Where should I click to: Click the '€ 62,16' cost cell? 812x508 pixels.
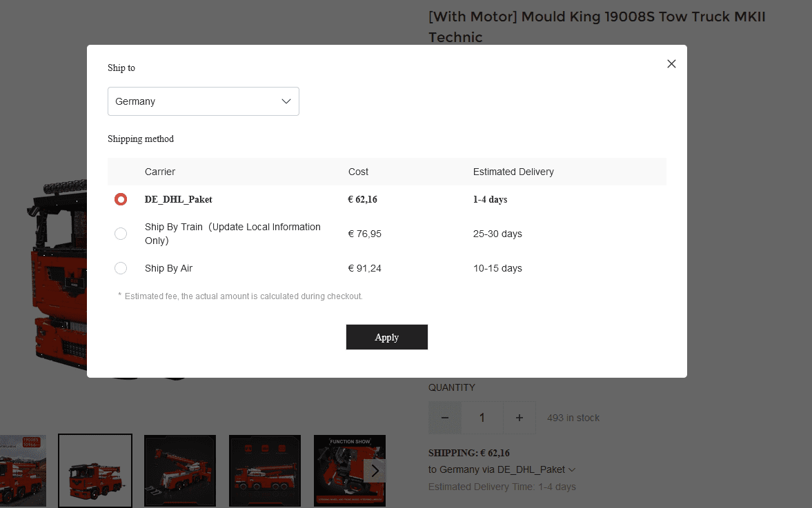click(362, 200)
